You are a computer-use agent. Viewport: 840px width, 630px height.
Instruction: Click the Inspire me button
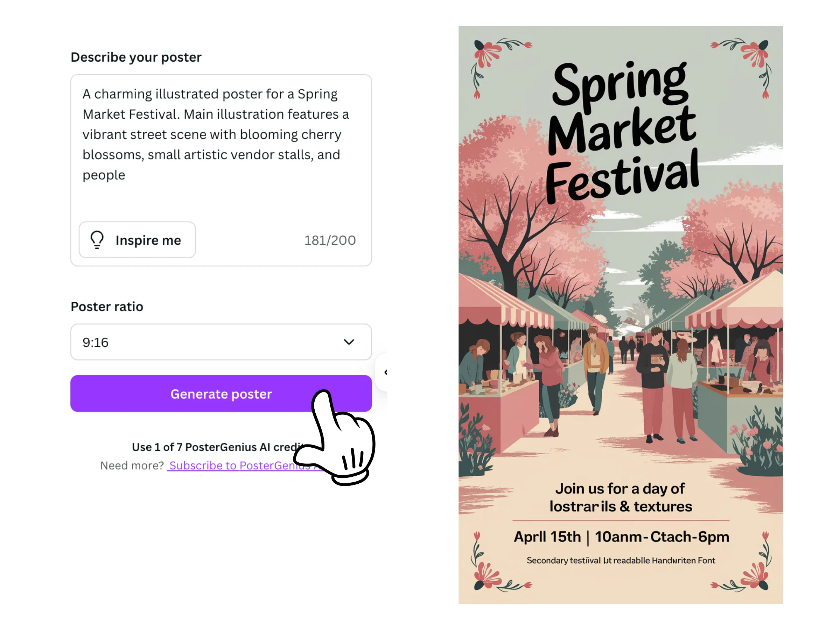click(x=137, y=240)
